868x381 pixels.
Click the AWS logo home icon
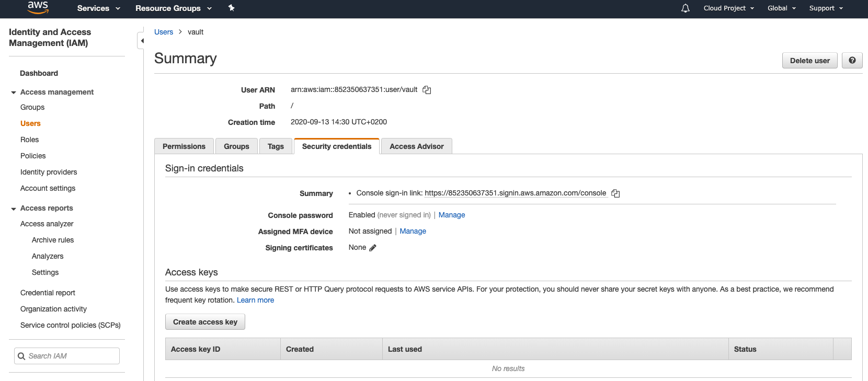pyautogui.click(x=38, y=7)
